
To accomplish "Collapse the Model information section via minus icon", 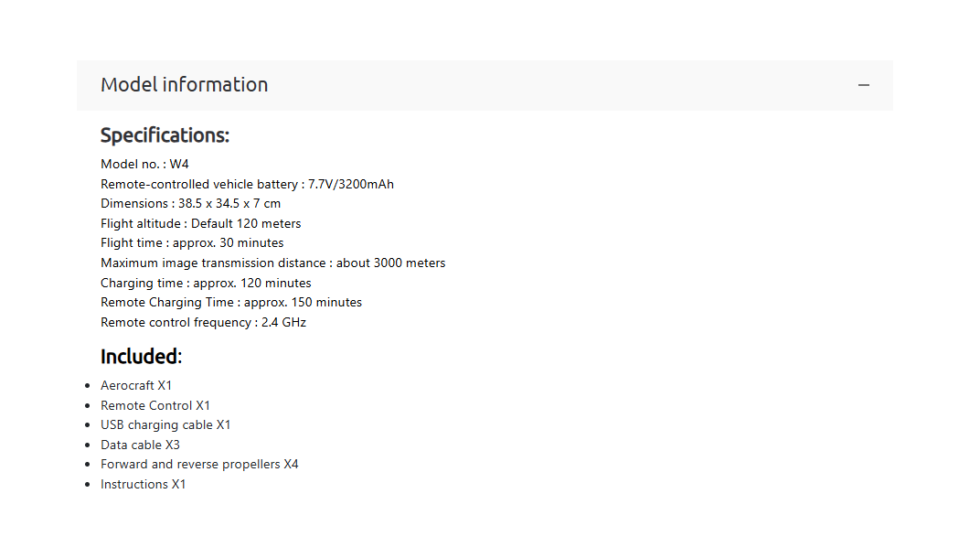I will [x=863, y=85].
